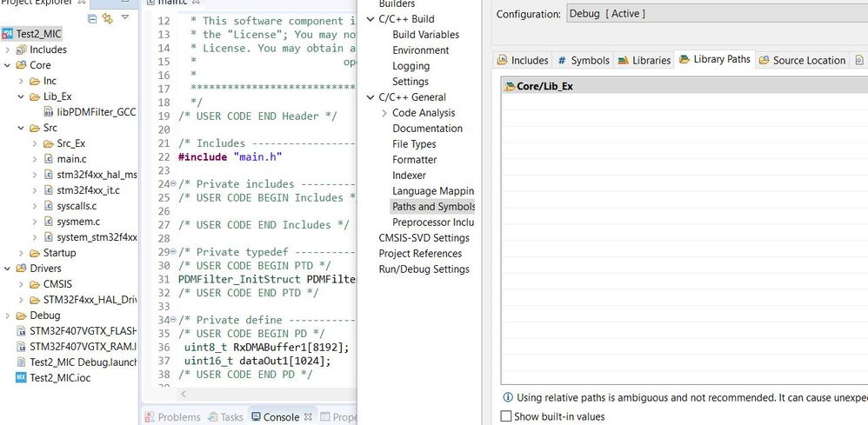Click left arrow of editor horizontal scrollbar
The image size is (868, 425).
coord(184,395)
